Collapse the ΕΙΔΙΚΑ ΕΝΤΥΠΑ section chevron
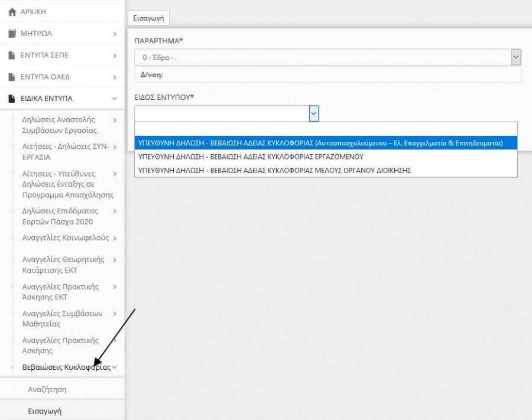 point(115,99)
